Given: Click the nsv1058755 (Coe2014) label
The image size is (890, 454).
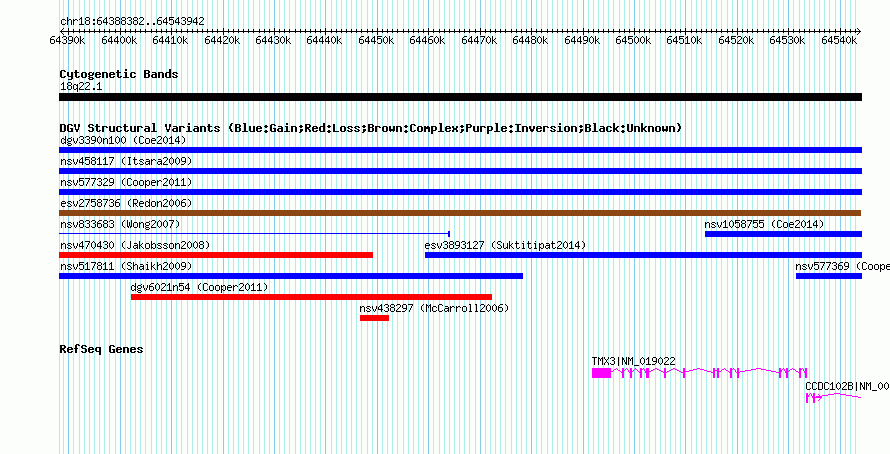Looking at the screenshot, I should (x=765, y=224).
